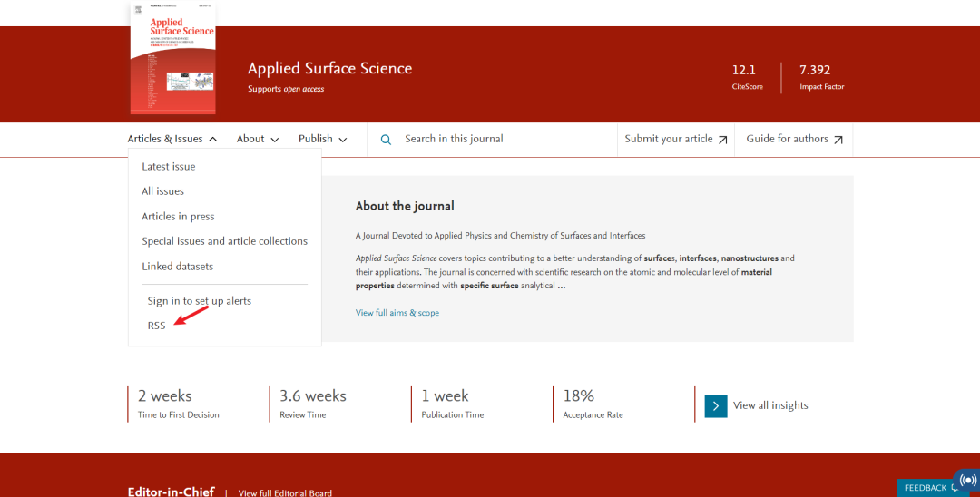Viewport: 980px width, 497px height.
Task: Click the 12.1 CiteScore value
Action: click(x=744, y=70)
